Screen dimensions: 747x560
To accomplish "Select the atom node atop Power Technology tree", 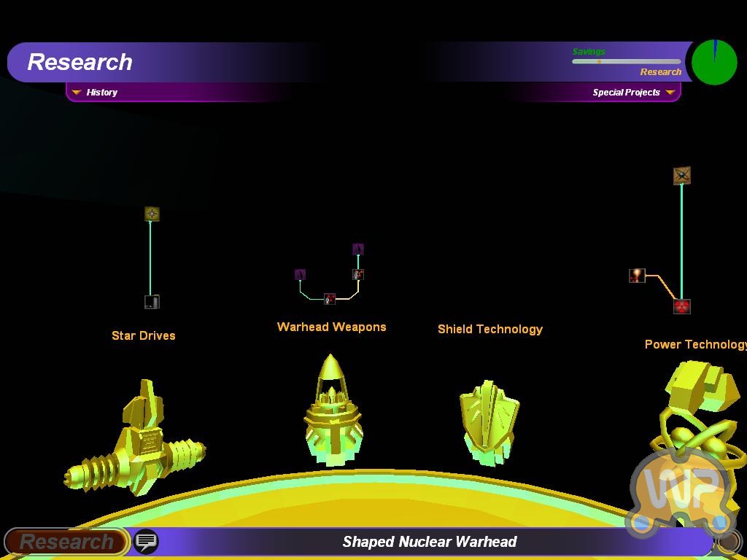I will pos(681,175).
